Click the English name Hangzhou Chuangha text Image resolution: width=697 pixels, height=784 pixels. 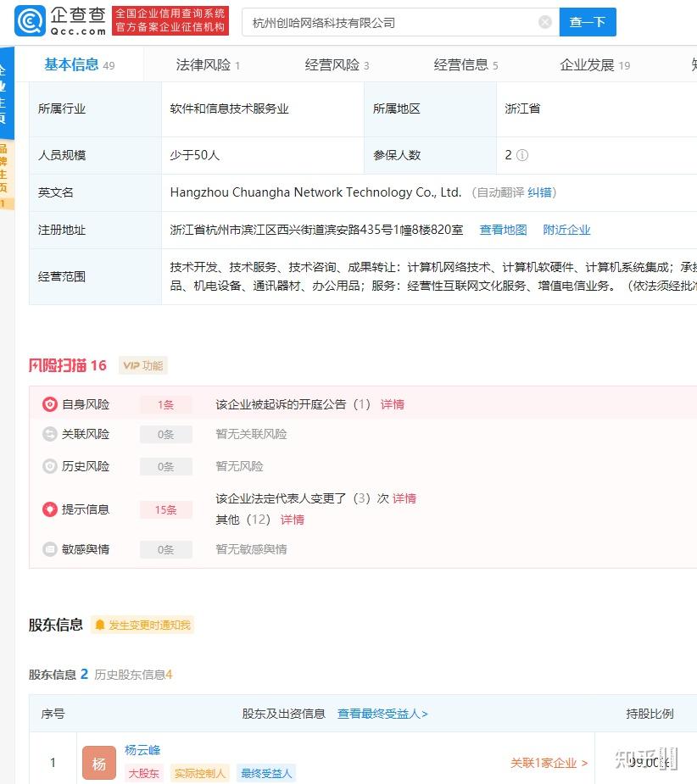315,192
